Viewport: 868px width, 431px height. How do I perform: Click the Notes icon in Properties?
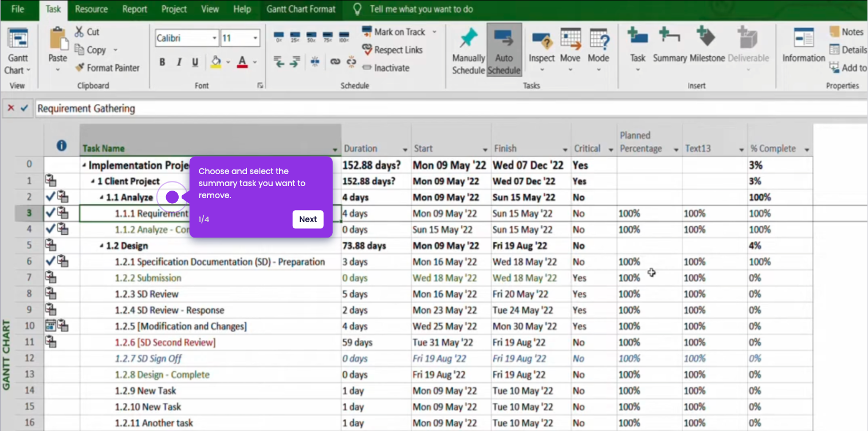[x=834, y=32]
